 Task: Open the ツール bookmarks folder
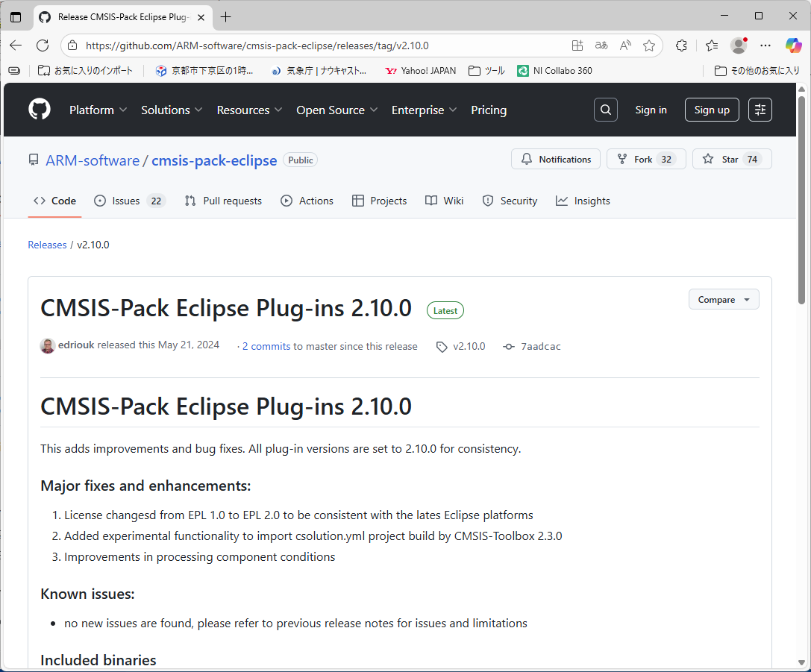tap(486, 71)
